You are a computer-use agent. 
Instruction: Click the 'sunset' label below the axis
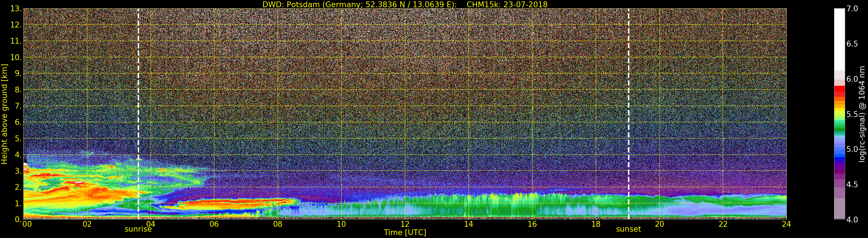[629, 229]
